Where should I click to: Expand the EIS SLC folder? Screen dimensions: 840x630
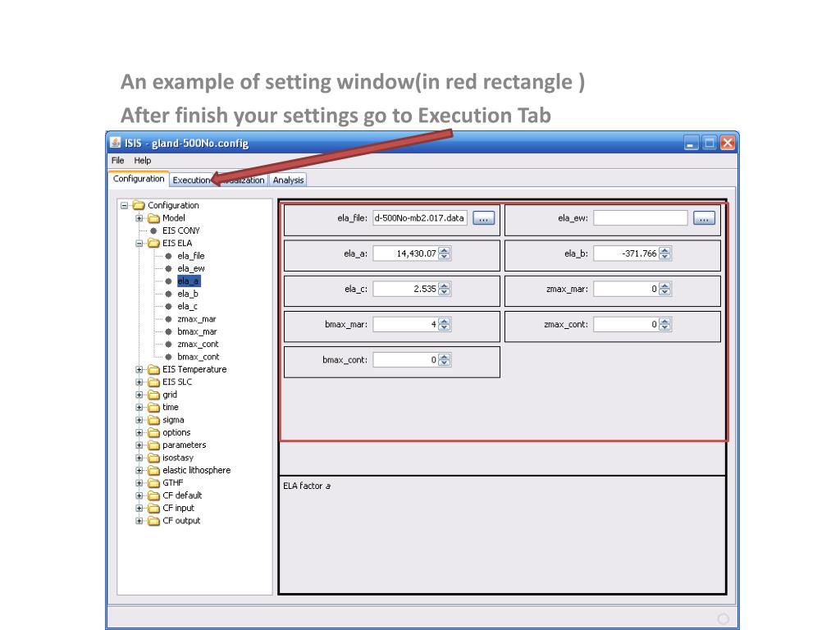pos(139,382)
